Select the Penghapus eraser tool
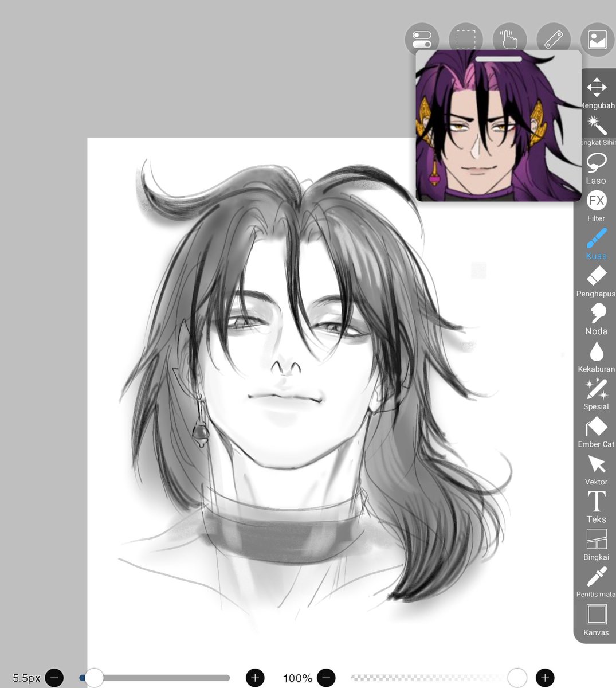The image size is (616, 688). tap(597, 282)
